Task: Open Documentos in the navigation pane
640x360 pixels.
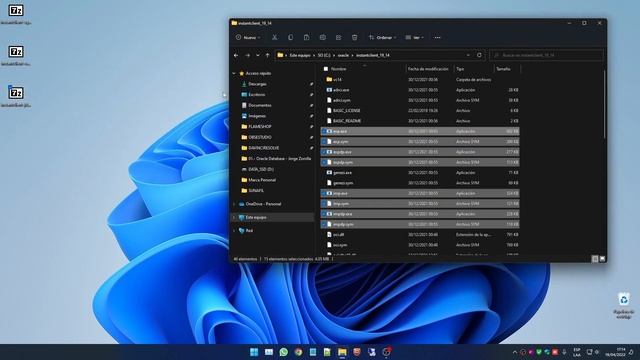Action: coord(260,105)
